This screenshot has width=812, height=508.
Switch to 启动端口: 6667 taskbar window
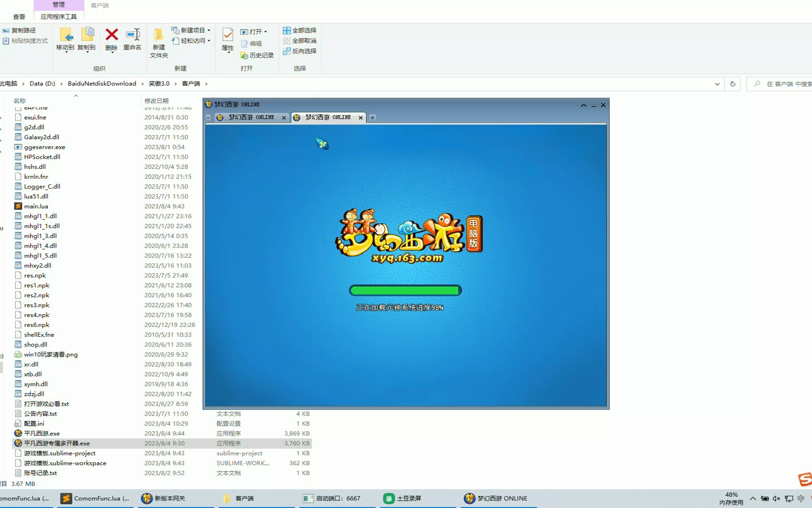[338, 499]
